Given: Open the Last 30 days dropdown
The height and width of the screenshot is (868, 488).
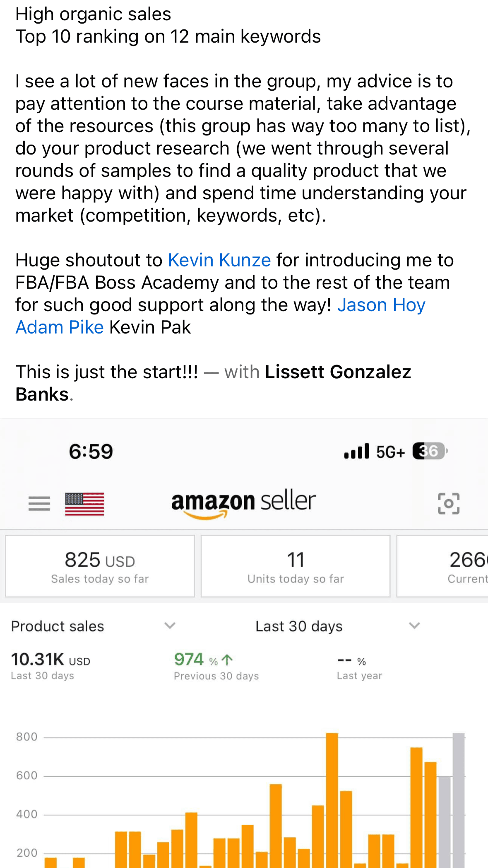Looking at the screenshot, I should (414, 626).
